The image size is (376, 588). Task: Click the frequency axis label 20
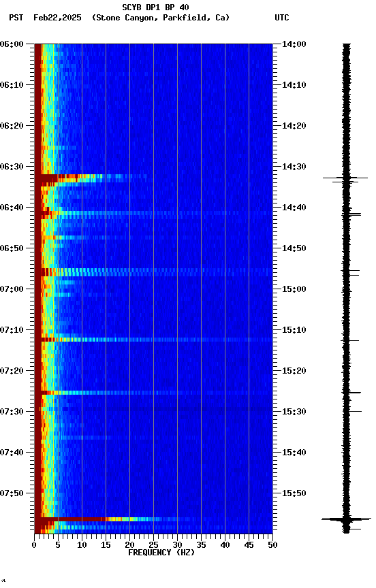tap(129, 545)
